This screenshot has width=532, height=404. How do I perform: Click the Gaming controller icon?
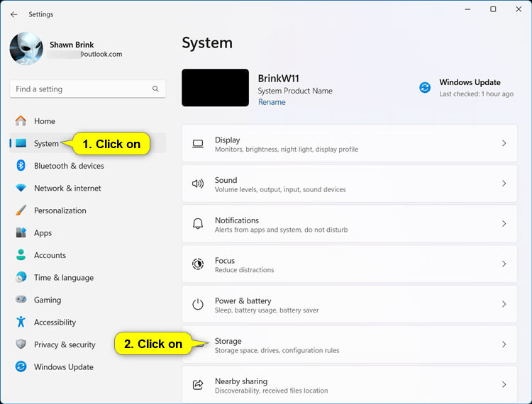(x=21, y=300)
